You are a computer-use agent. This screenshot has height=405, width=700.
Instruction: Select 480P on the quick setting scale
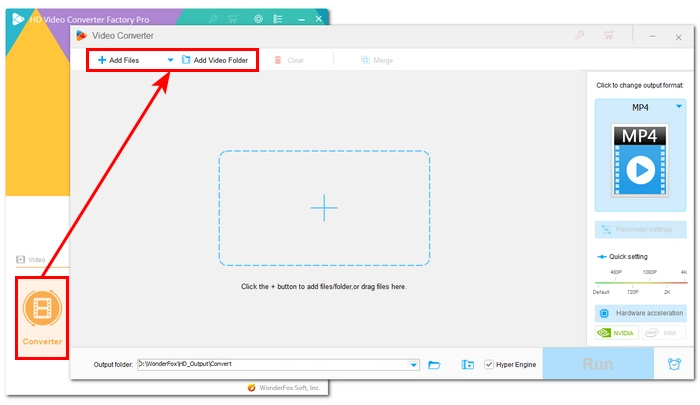(x=616, y=272)
